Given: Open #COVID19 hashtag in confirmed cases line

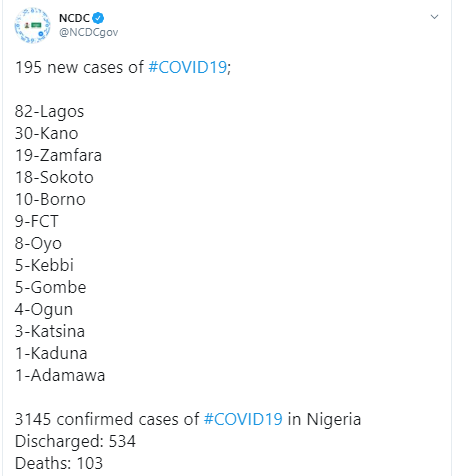Looking at the screenshot, I should (x=243, y=419).
